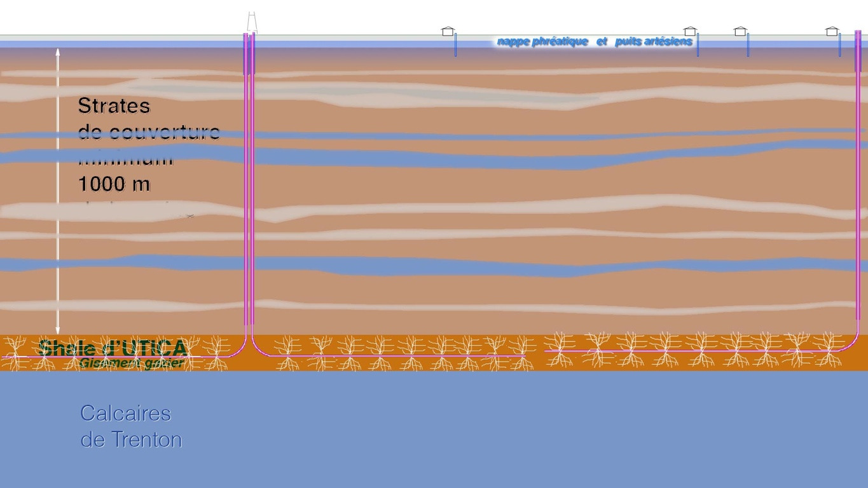
Task: Select the word 'Strates'
Action: click(x=114, y=105)
